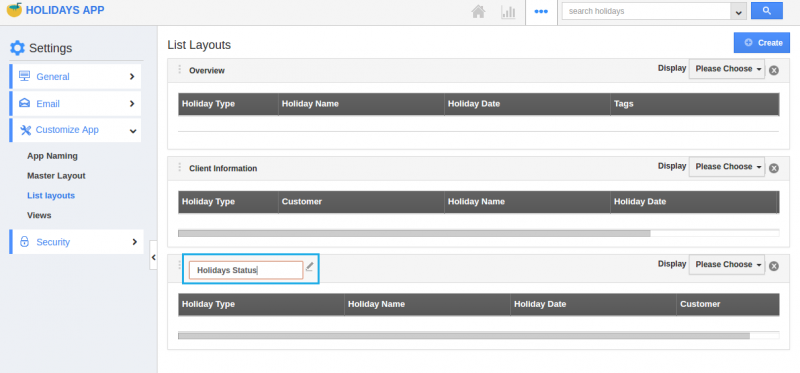The image size is (800, 373).
Task: Click Overview's Holiday Name column header
Action: click(362, 104)
